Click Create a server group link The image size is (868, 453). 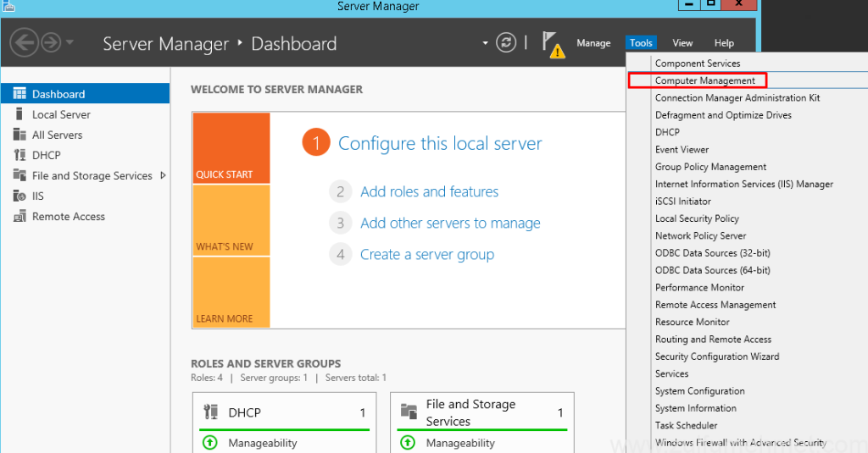click(x=427, y=254)
